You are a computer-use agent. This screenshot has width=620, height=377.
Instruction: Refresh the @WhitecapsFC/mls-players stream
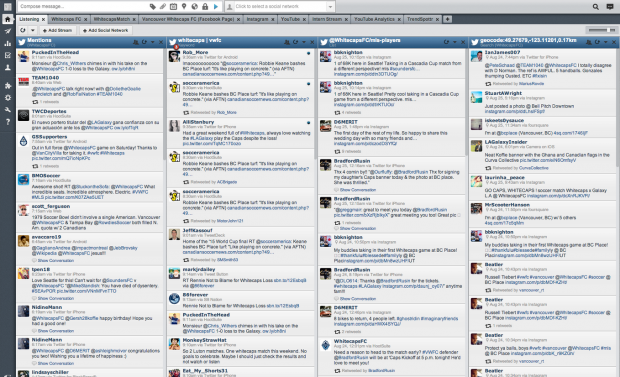pos(446,42)
